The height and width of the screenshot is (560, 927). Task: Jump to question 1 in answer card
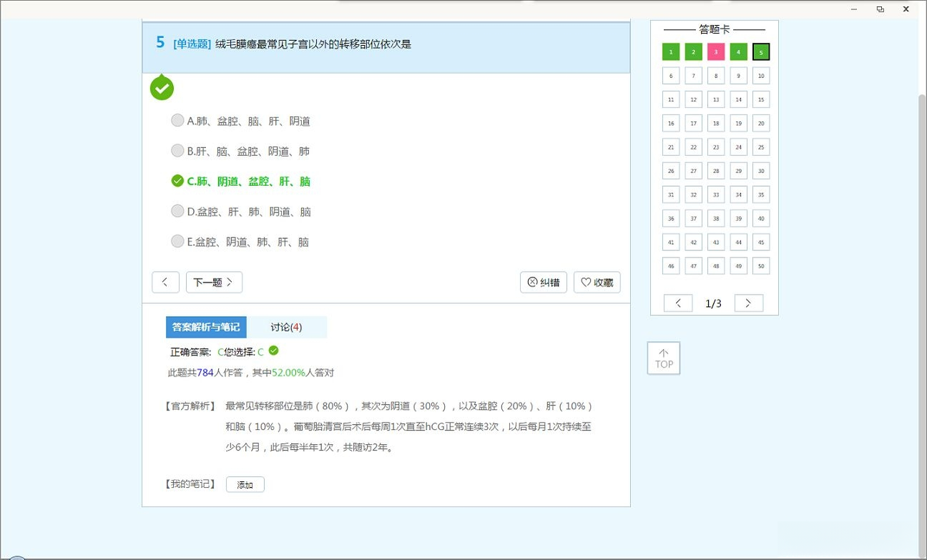pos(671,51)
